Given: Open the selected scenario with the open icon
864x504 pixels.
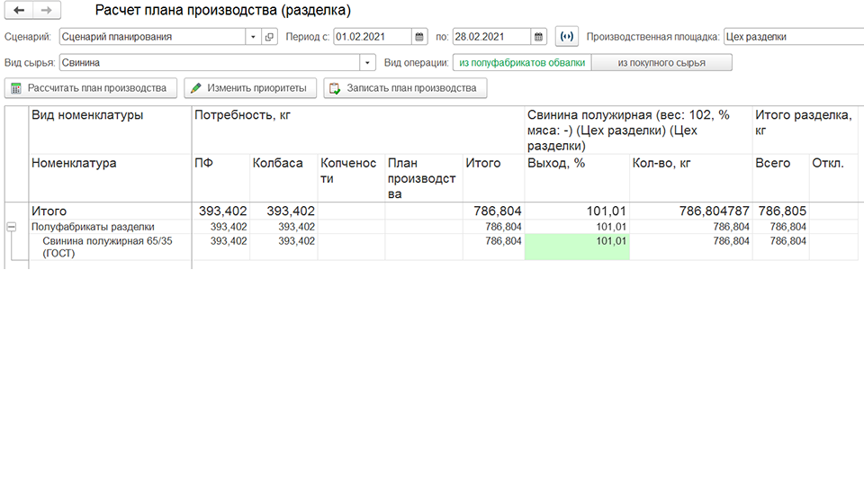Looking at the screenshot, I should coord(269,37).
